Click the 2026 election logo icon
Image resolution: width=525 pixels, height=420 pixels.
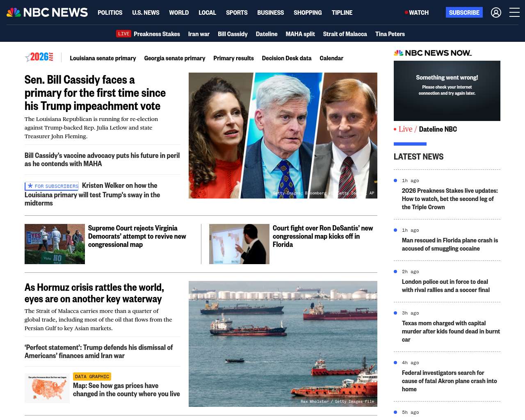39,57
